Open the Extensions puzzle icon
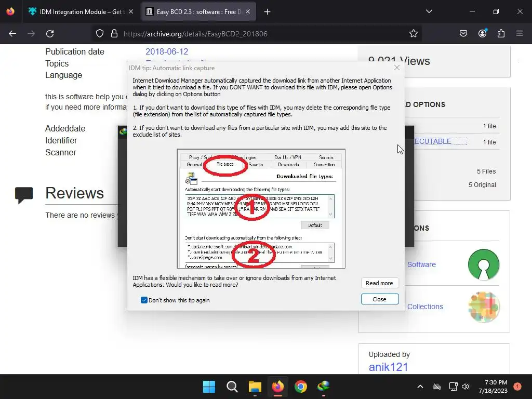The height and width of the screenshot is (399, 532). coord(501,34)
